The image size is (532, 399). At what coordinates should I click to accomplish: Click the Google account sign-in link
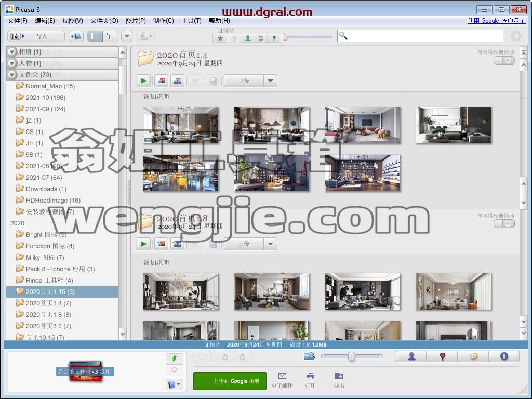tap(496, 21)
